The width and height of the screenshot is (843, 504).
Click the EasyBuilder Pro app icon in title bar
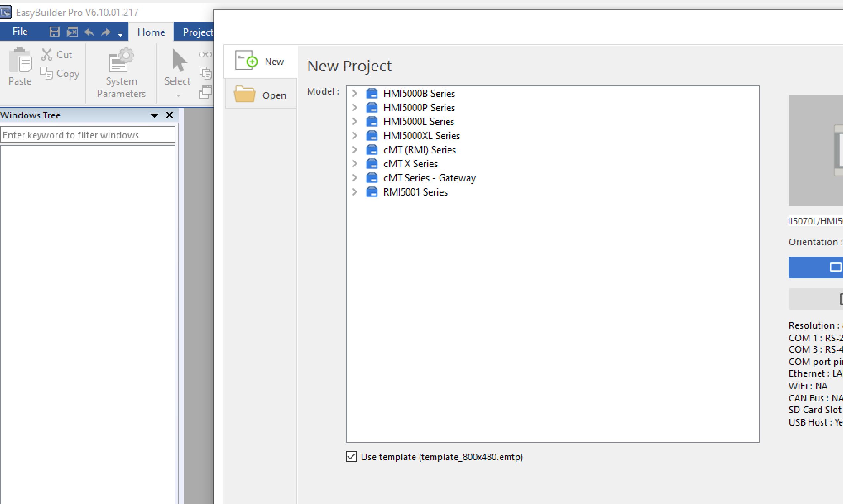(x=5, y=12)
